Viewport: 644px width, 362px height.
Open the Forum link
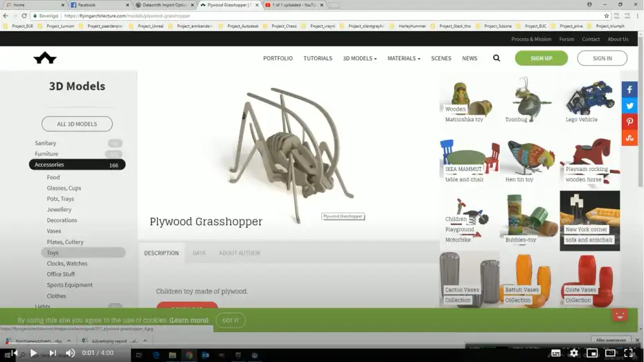(x=566, y=39)
